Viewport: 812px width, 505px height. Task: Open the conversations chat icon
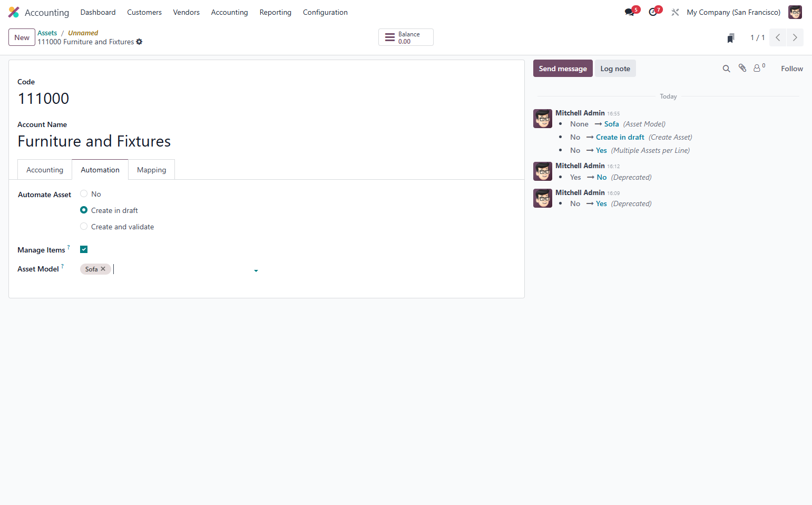[x=630, y=12]
